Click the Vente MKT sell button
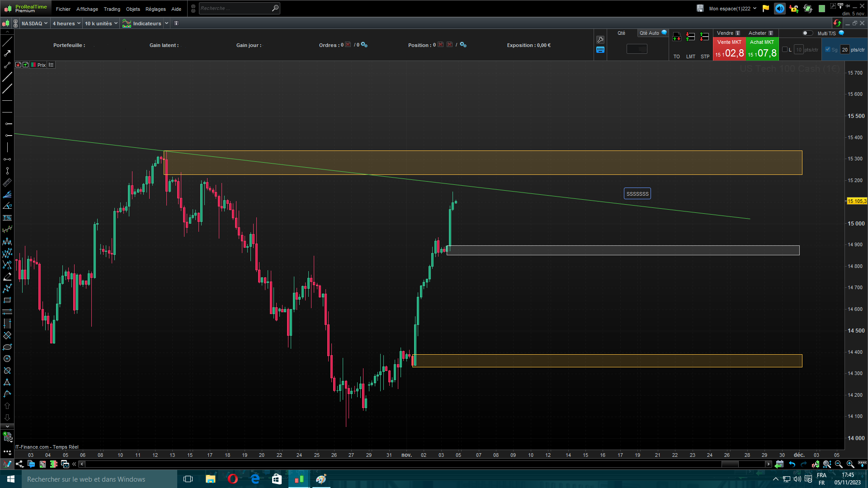The width and height of the screenshot is (868, 488). coord(729,49)
